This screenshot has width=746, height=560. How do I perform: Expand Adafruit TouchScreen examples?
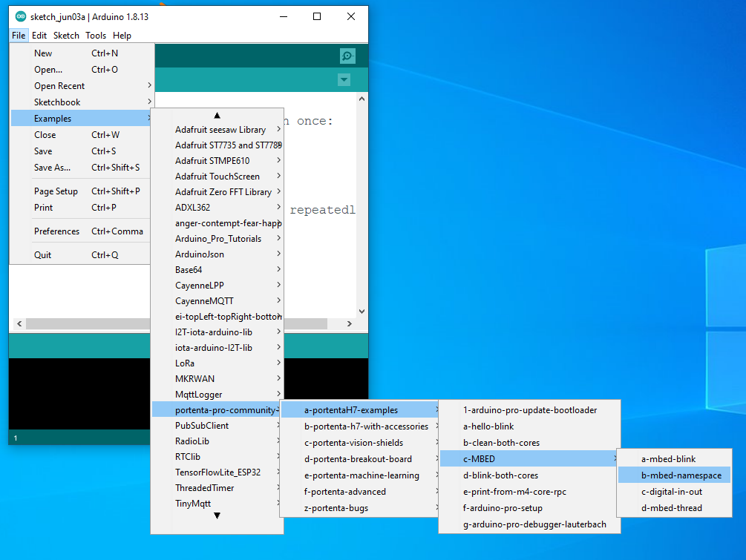click(x=217, y=177)
